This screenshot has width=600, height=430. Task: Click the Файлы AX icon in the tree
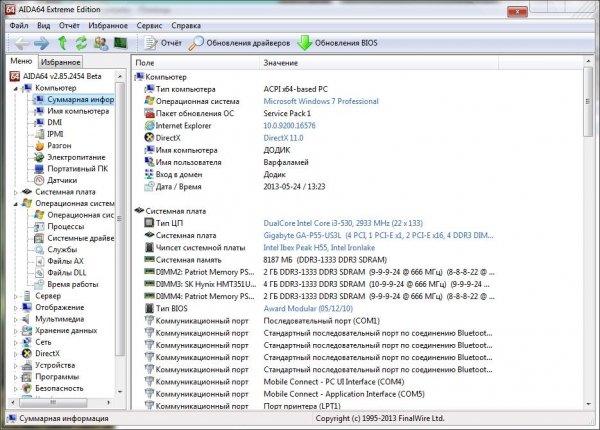click(39, 261)
